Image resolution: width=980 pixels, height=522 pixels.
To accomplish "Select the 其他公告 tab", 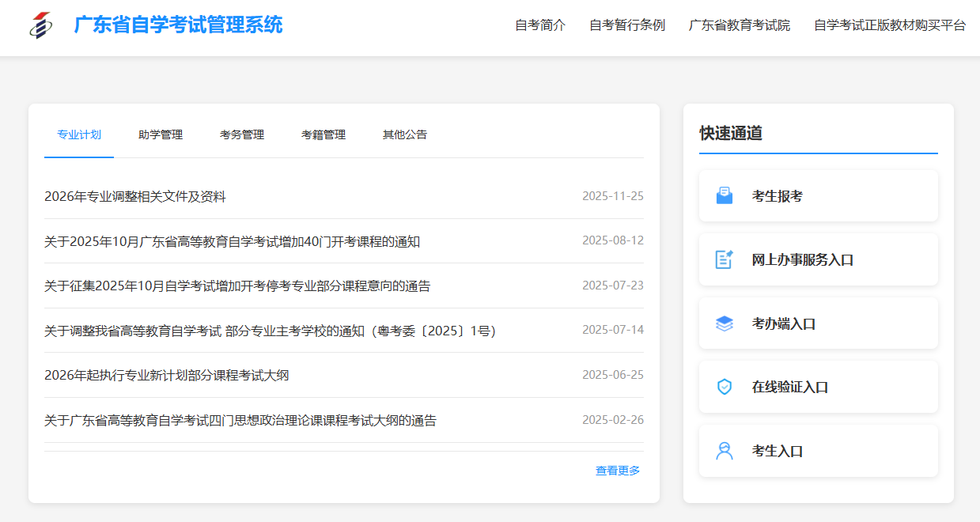I will [404, 134].
